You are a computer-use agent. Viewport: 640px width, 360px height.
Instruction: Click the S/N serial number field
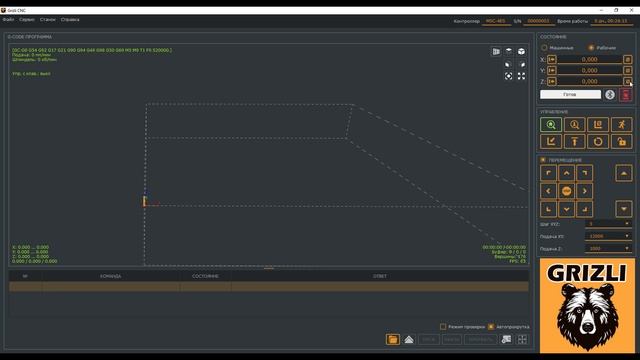(538, 21)
